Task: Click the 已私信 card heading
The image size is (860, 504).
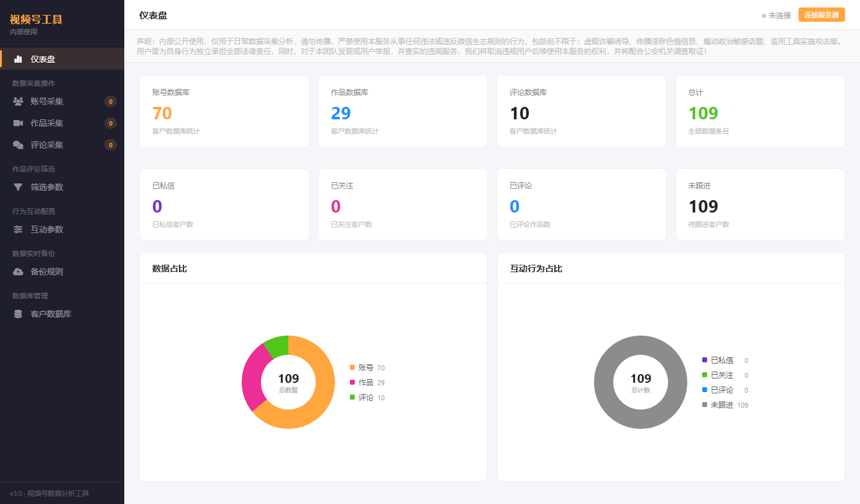Action: tap(163, 186)
